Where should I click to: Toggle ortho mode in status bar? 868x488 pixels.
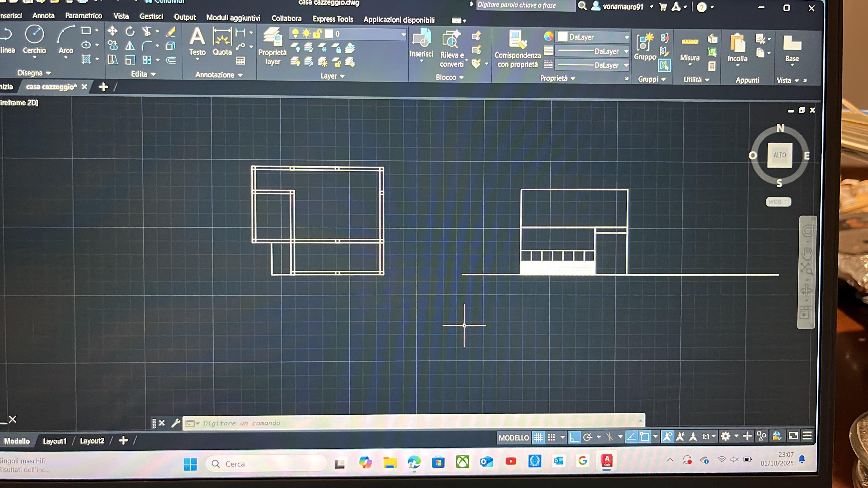574,437
